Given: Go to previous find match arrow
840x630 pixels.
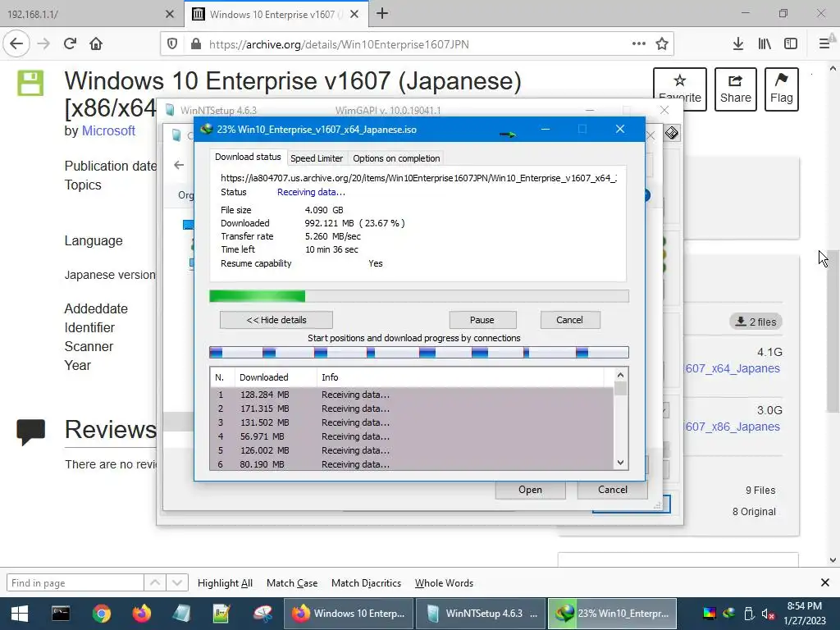Looking at the screenshot, I should 155,583.
